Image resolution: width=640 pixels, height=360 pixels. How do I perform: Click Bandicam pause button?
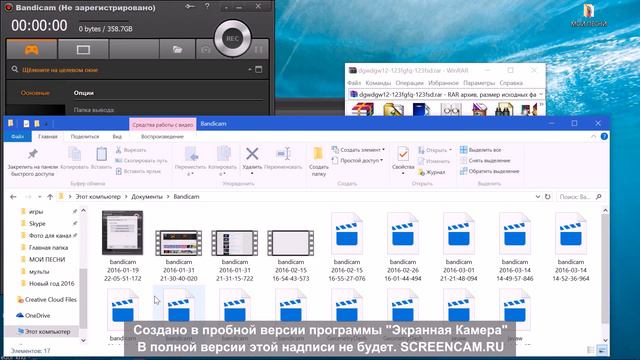click(259, 50)
